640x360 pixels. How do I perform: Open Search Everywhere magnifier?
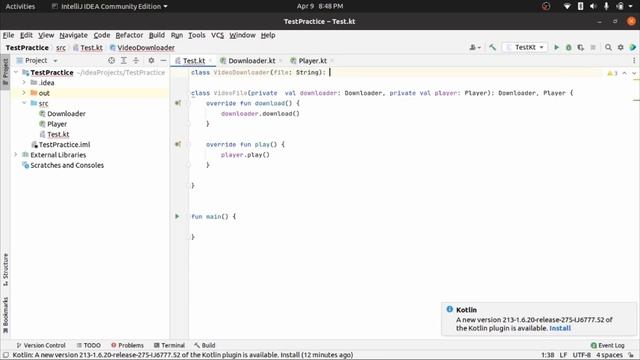(608, 47)
